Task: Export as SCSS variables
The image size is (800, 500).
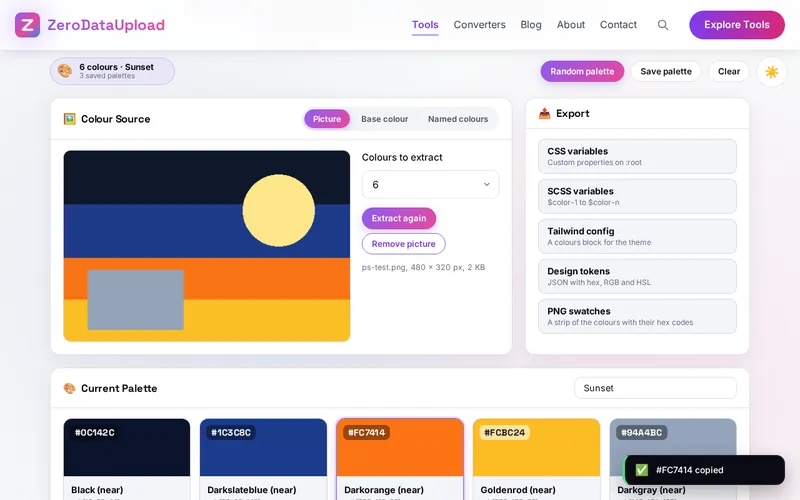Action: click(x=637, y=196)
